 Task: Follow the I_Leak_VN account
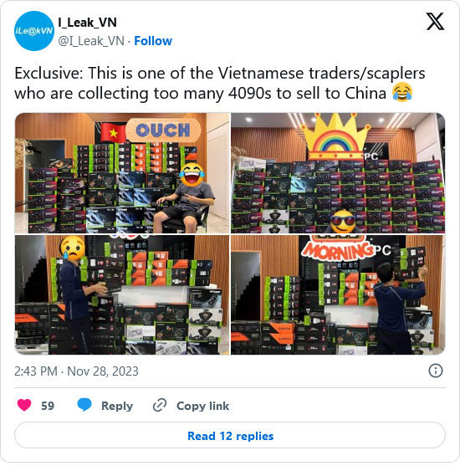click(153, 41)
